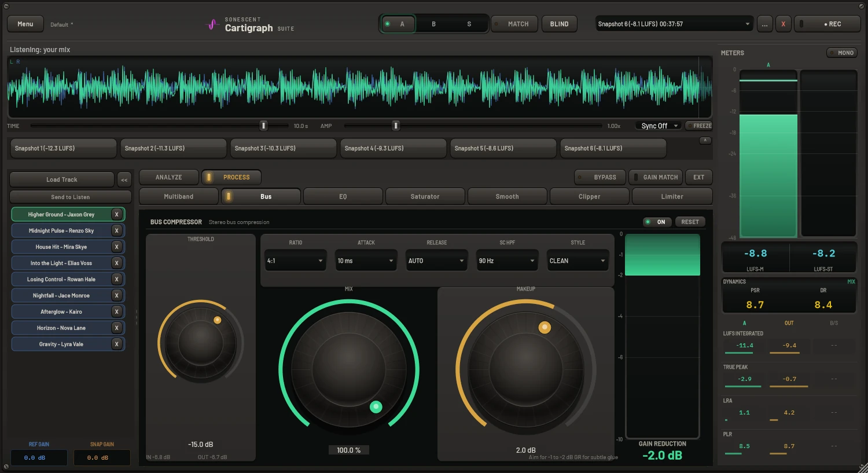This screenshot has width=868, height=473.
Task: Open the snapshot options ellipsis menu
Action: coord(765,24)
